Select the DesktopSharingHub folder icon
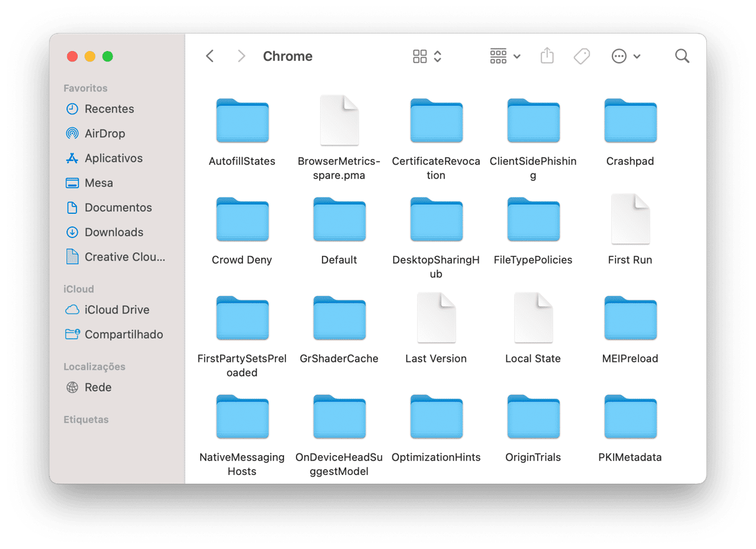The height and width of the screenshot is (549, 756). [436, 219]
